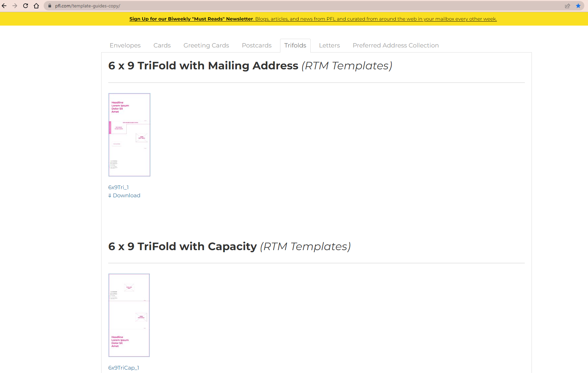Click the padlock site security icon
This screenshot has height=373, width=588.
pos(49,6)
